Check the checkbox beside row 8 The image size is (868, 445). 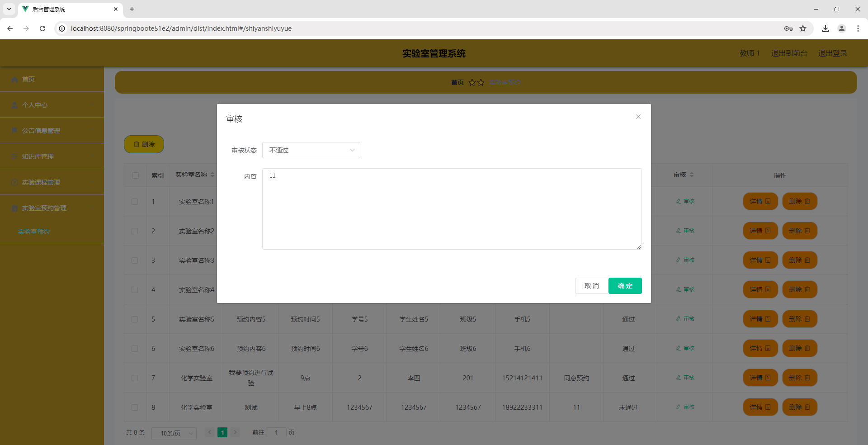135,407
